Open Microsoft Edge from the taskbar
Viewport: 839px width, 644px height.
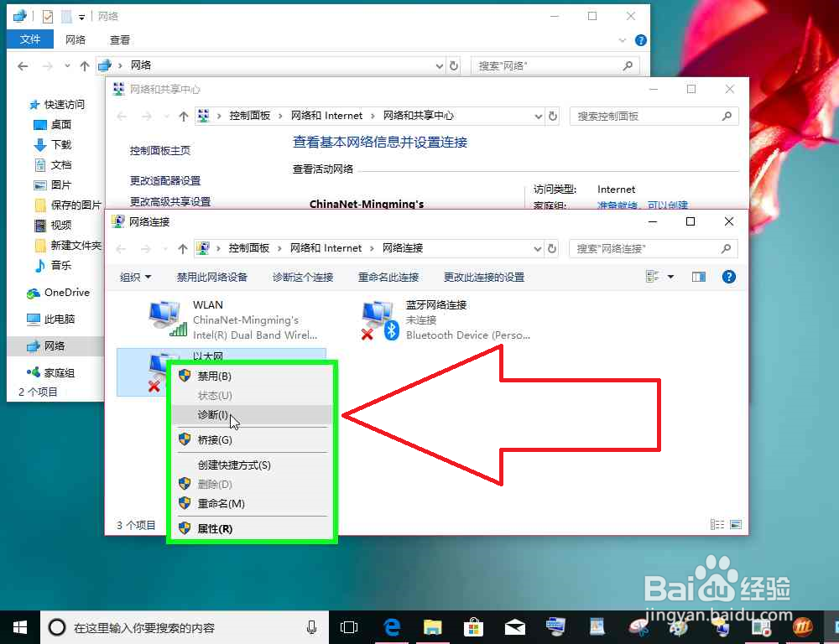(x=391, y=626)
